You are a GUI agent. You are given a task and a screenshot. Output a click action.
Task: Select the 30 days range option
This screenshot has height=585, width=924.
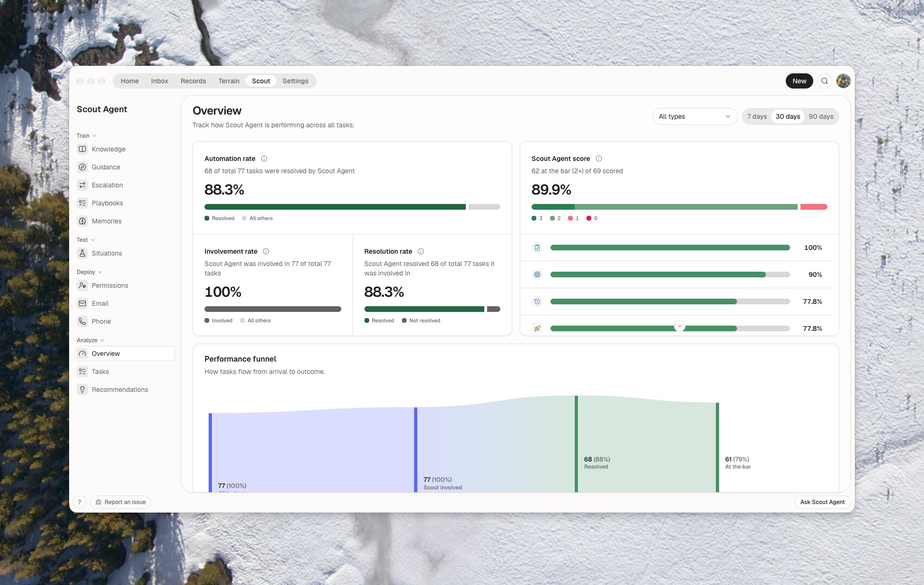pyautogui.click(x=788, y=116)
